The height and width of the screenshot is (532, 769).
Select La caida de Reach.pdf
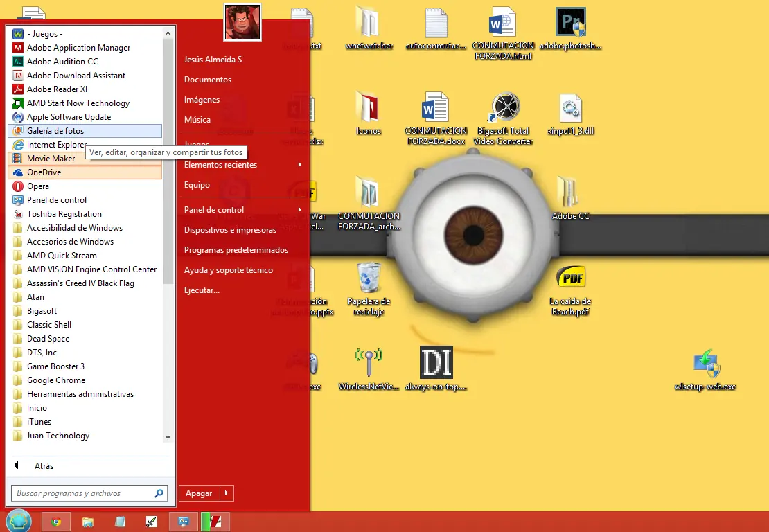[570, 290]
